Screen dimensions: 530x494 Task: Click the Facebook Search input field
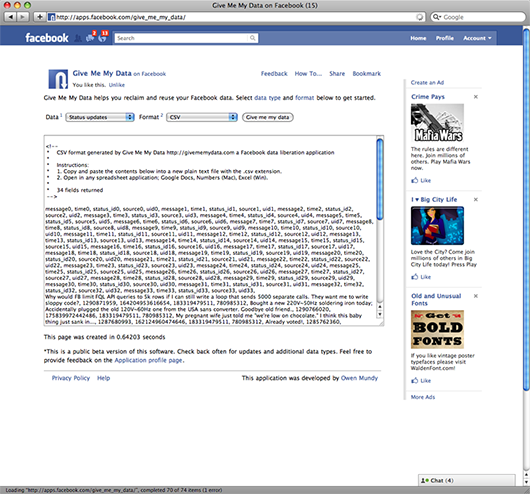coord(181,38)
